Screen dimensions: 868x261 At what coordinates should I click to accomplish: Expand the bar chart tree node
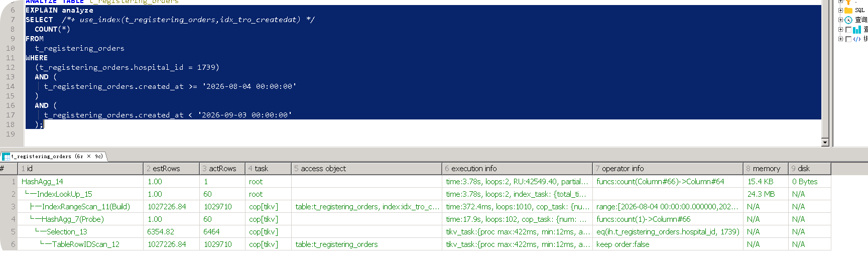(840, 30)
